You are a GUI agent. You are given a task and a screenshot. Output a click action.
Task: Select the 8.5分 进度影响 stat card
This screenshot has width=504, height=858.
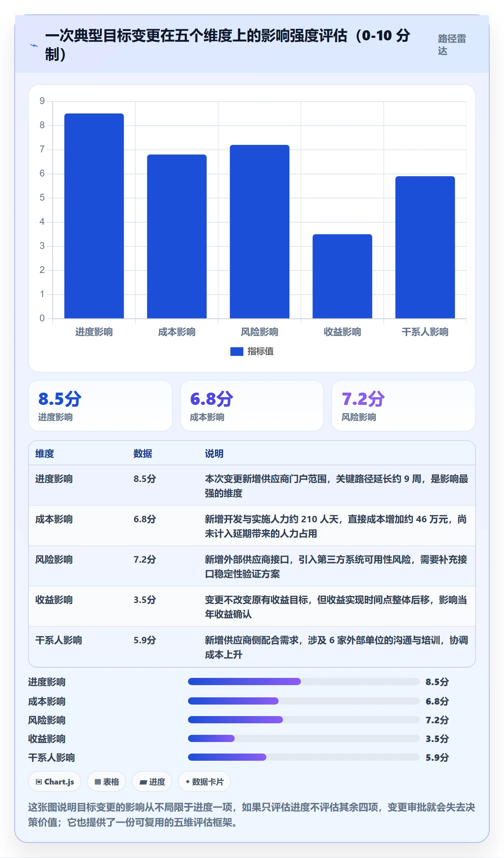pyautogui.click(x=100, y=406)
